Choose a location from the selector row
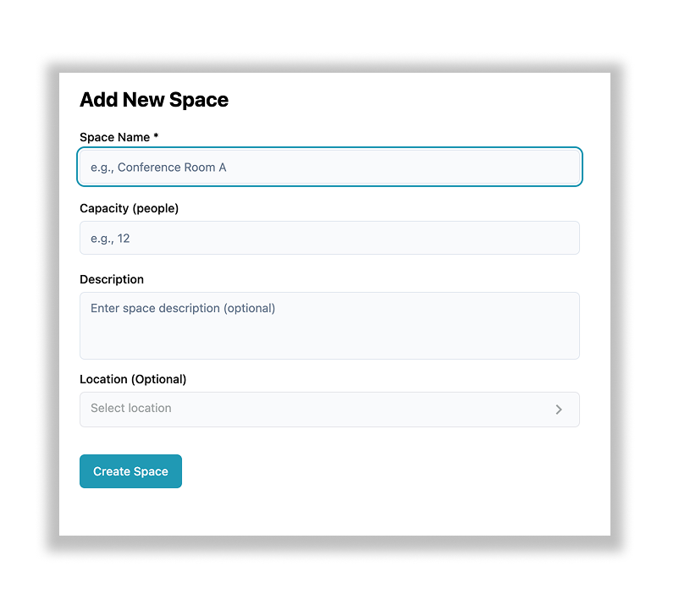 click(x=329, y=409)
